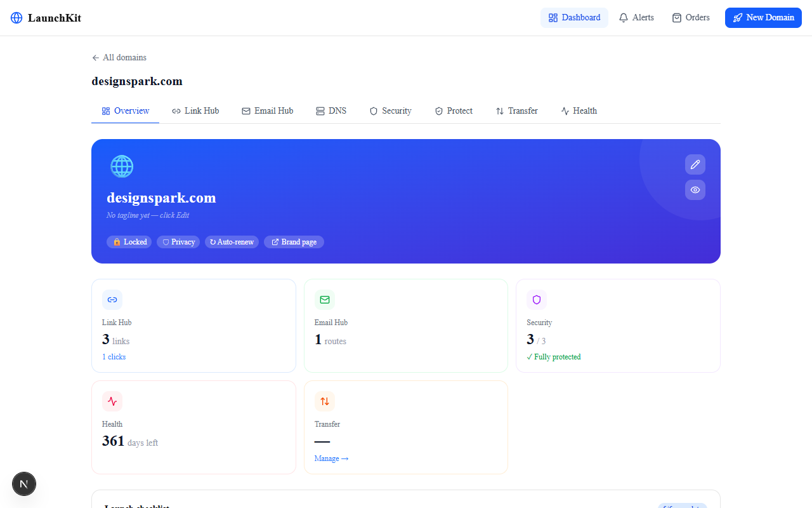Click the Transfer card arrows icon
Image resolution: width=812 pixels, height=508 pixels.
325,401
